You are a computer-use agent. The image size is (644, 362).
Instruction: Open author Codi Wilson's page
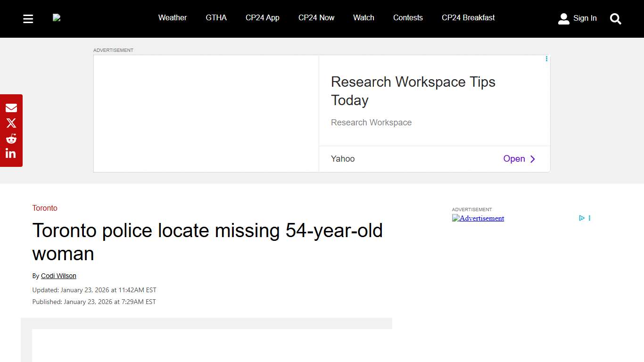[58, 276]
